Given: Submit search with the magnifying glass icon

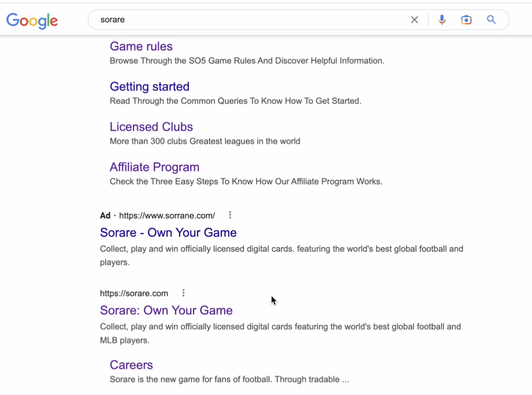Looking at the screenshot, I should [x=491, y=20].
